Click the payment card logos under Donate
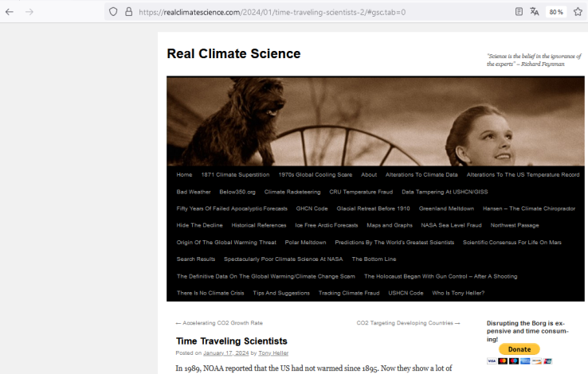 (x=519, y=361)
